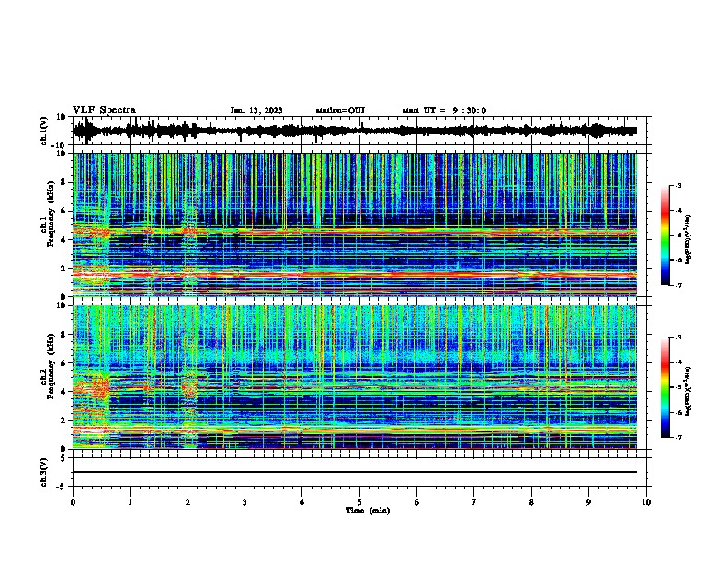Image resolution: width=728 pixels, height=563 pixels.
Task: Click time axis tick label "5"
Action: [359, 502]
